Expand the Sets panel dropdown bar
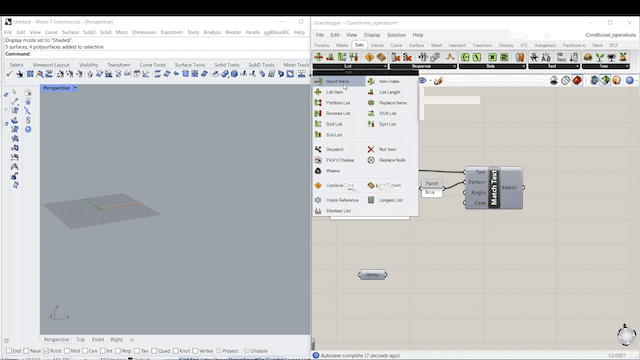The image size is (640, 360). [493, 66]
